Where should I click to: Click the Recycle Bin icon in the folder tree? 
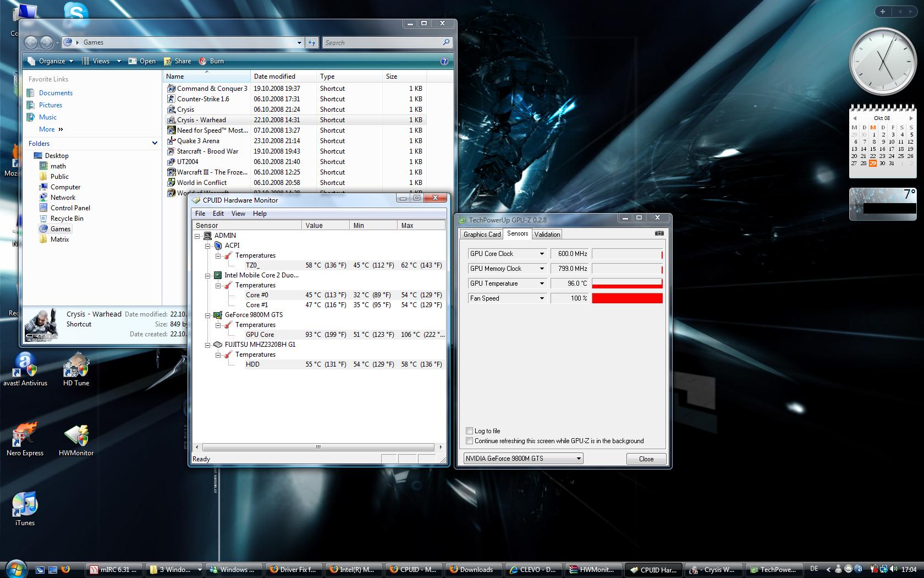43,218
